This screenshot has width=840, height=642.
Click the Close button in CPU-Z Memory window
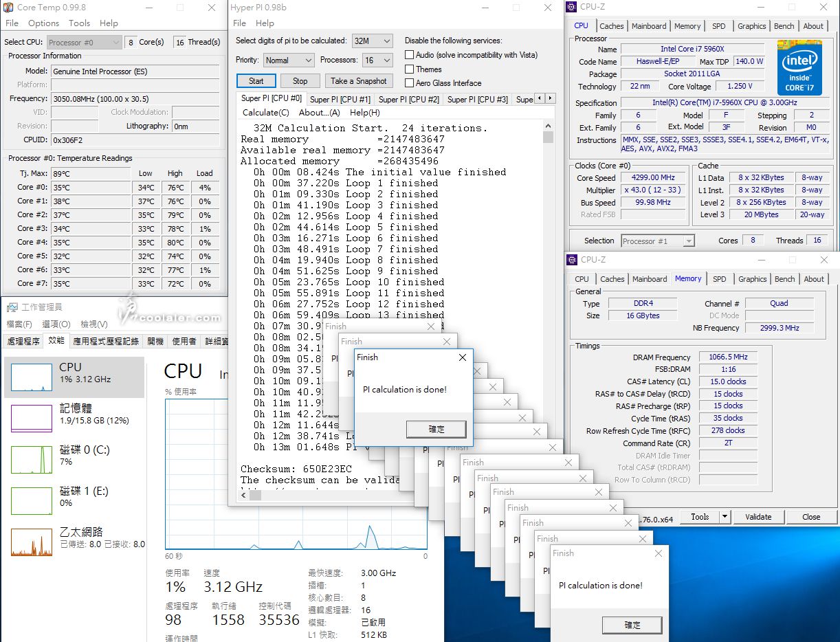pos(811,517)
